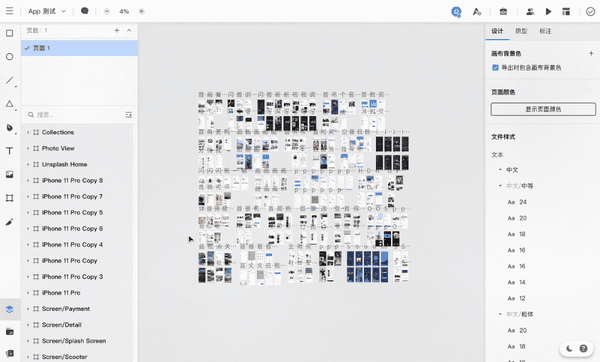
Task: Expand the Unsplash Home layer
Action: pyautogui.click(x=28, y=165)
